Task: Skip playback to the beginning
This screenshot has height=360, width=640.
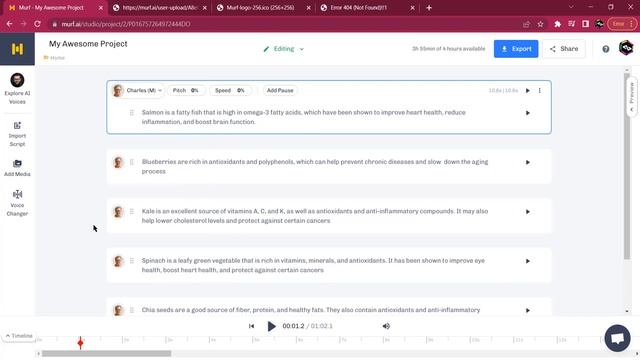Action: 251,326
